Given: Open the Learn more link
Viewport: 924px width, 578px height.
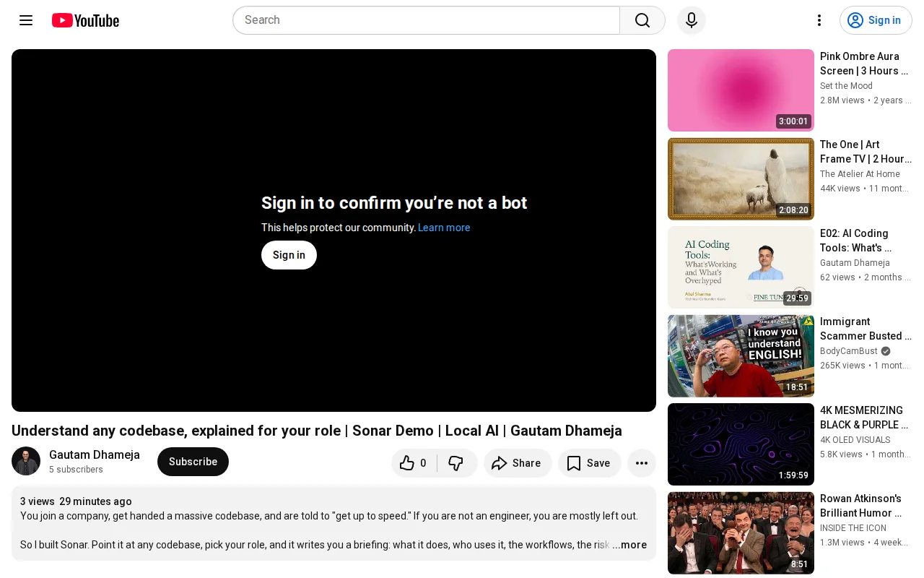Looking at the screenshot, I should click(x=444, y=228).
